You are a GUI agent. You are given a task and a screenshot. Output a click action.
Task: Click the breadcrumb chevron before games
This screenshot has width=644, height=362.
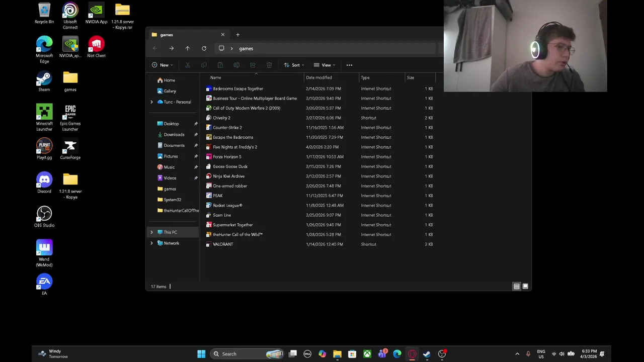pyautogui.click(x=231, y=48)
